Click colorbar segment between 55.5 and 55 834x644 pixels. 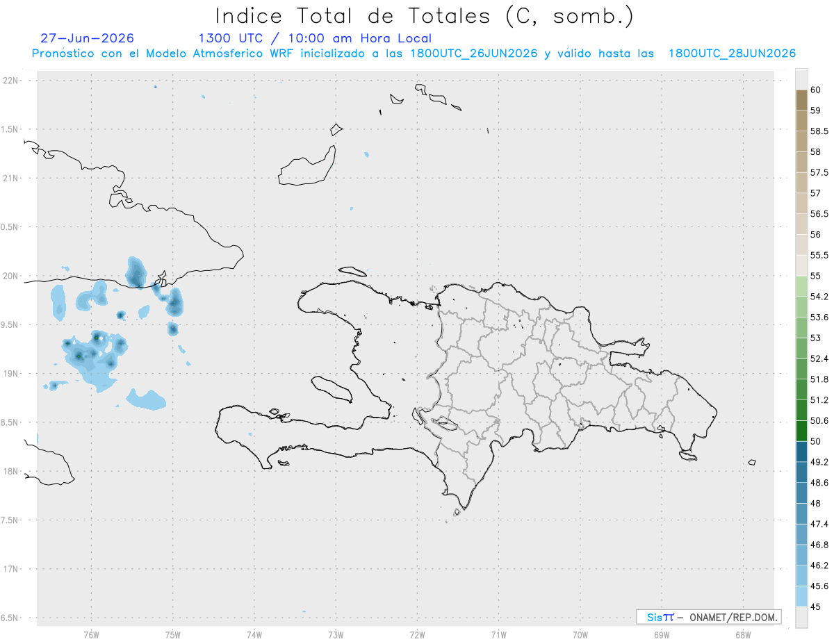[x=801, y=265]
